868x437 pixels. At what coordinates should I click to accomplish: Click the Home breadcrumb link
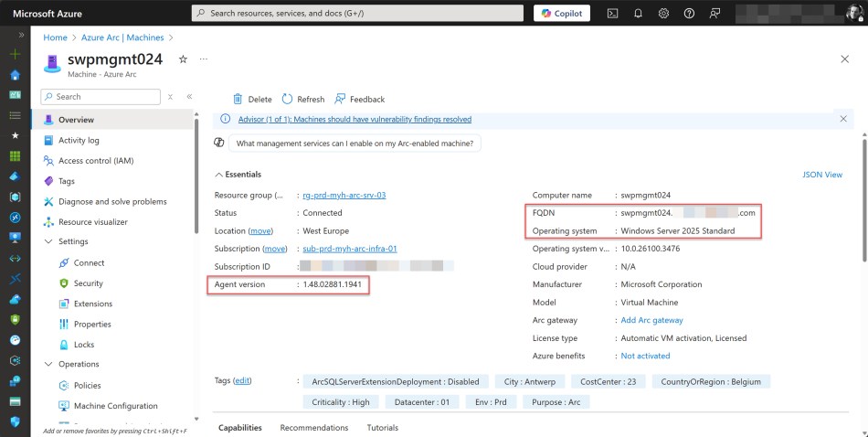click(x=56, y=37)
